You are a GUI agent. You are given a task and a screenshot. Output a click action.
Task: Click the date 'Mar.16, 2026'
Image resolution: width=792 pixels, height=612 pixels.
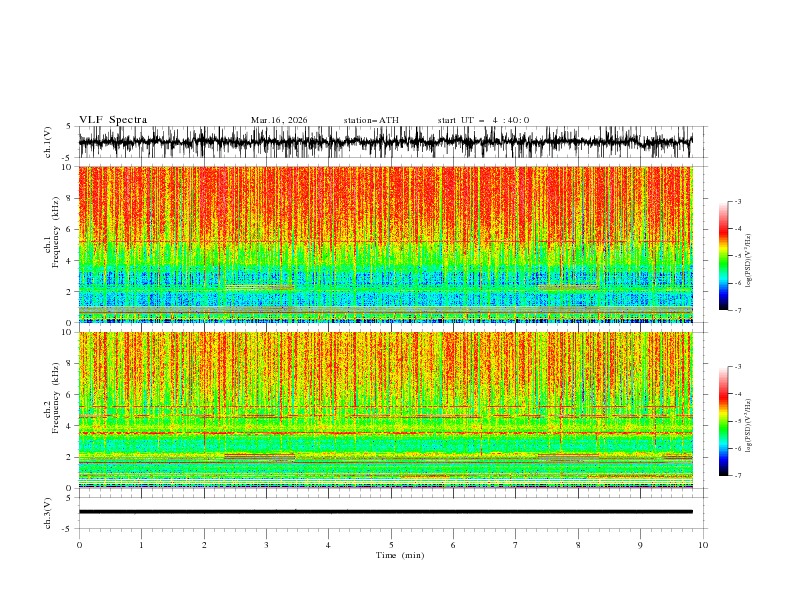click(279, 120)
